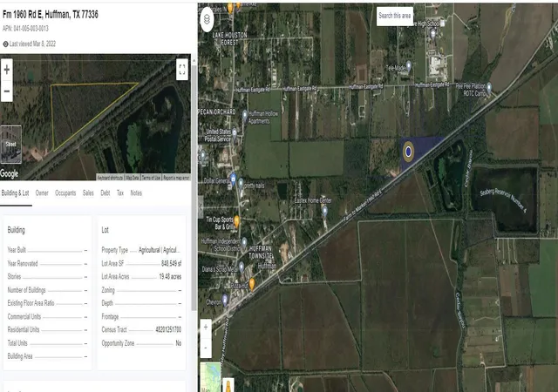Click the Pee Pee Platoon ROTC Camp pin

489,87
